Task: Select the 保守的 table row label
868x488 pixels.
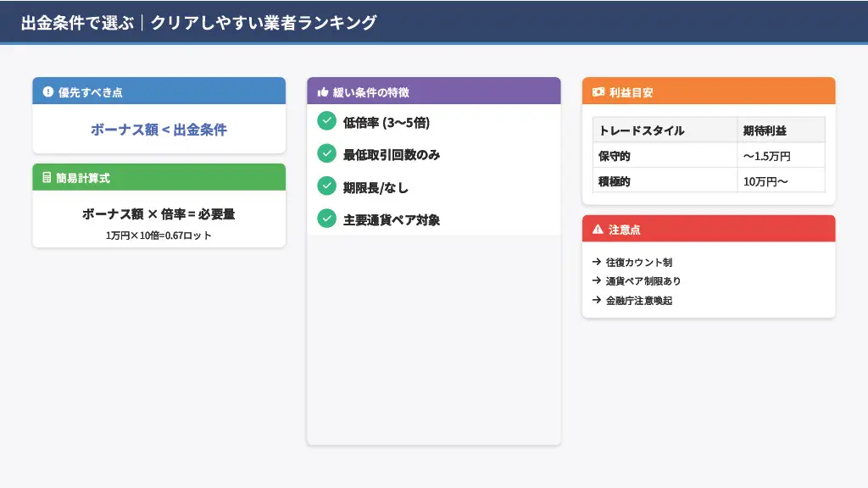Action: click(615, 156)
